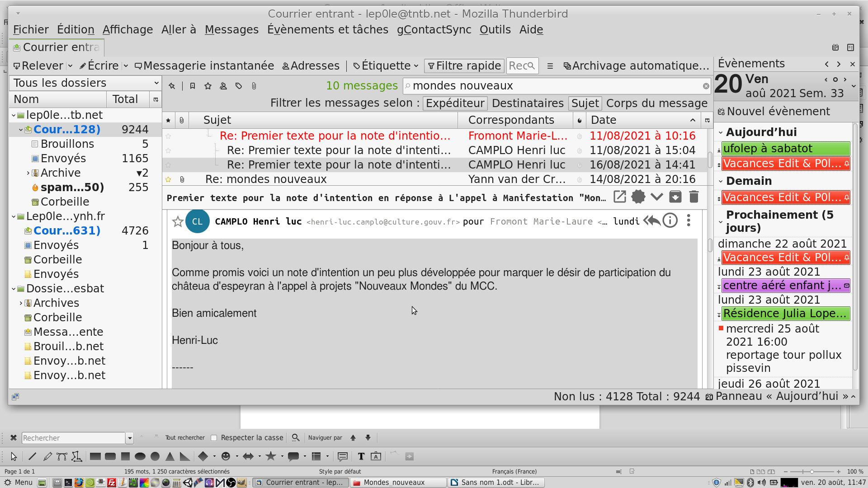Toggle Expéditeur search filter
Screen dimensions: 868x488
pyautogui.click(x=455, y=103)
